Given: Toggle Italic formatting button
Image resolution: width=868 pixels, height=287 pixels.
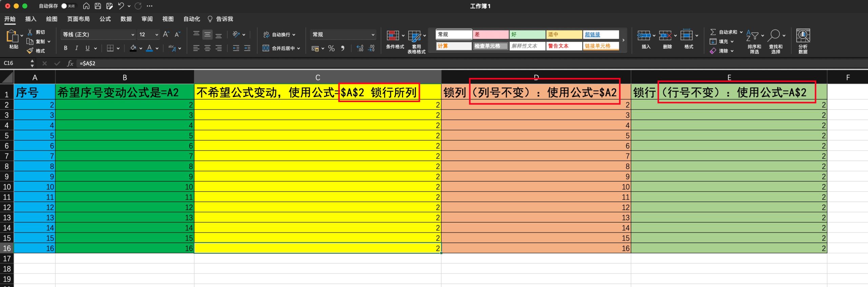Looking at the screenshot, I should coord(76,48).
